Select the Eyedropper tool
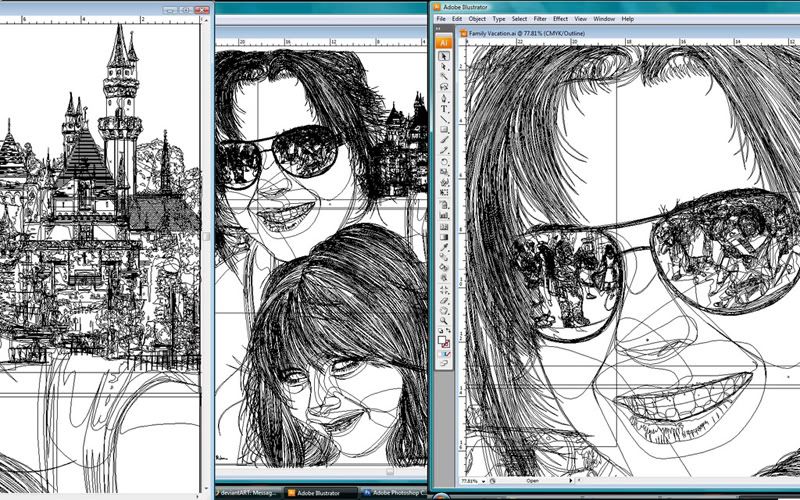The image size is (800, 500). [443, 247]
